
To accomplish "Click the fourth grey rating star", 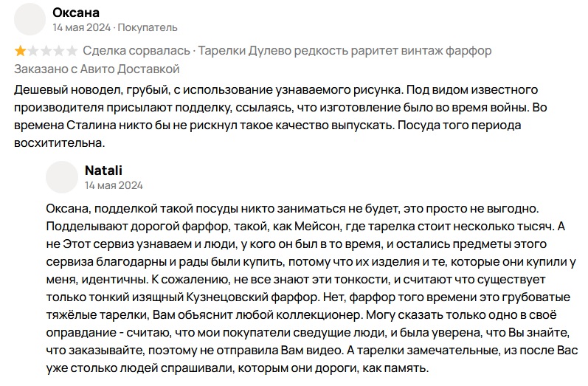I will pyautogui.click(x=58, y=51).
